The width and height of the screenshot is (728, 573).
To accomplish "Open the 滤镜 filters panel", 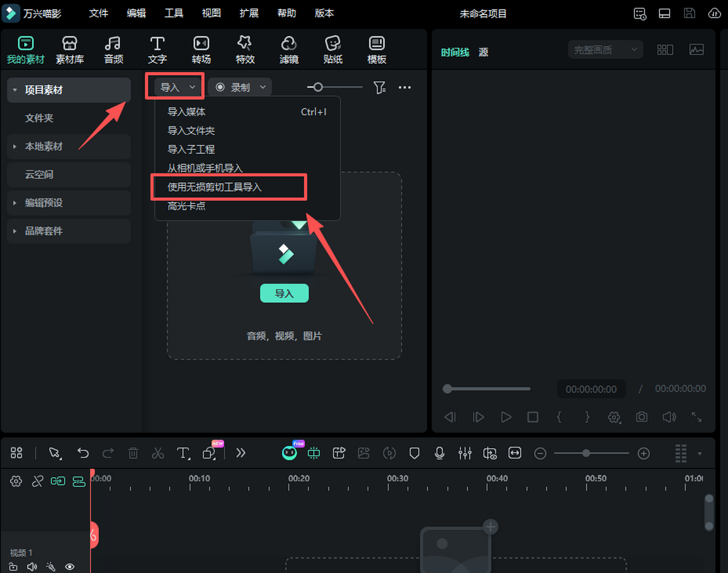I will pyautogui.click(x=289, y=50).
